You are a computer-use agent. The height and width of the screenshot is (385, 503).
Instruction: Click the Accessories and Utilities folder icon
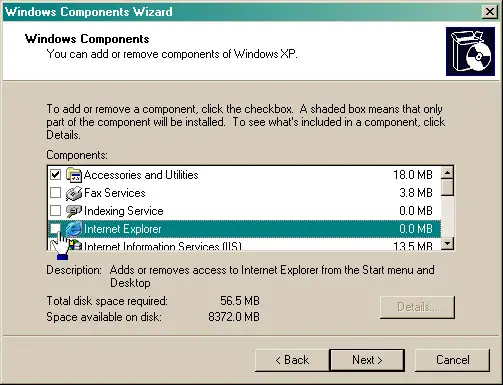[x=74, y=175]
